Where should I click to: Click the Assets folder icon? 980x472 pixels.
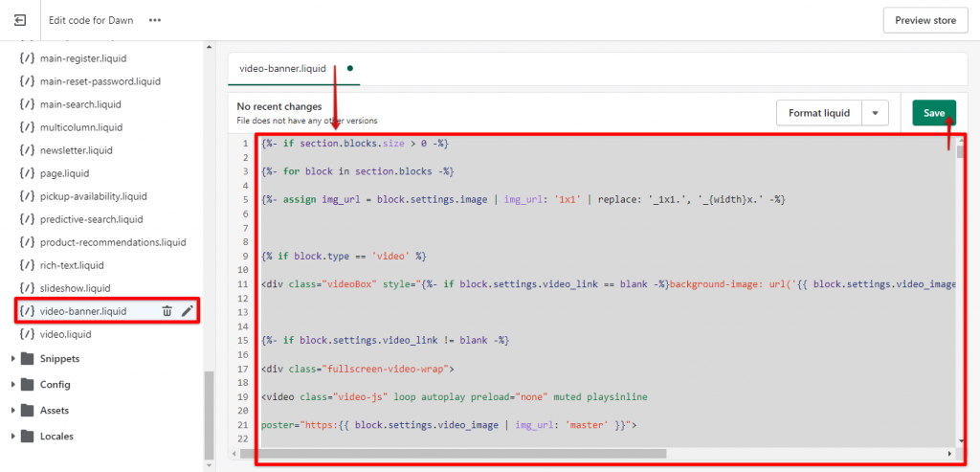[28, 411]
